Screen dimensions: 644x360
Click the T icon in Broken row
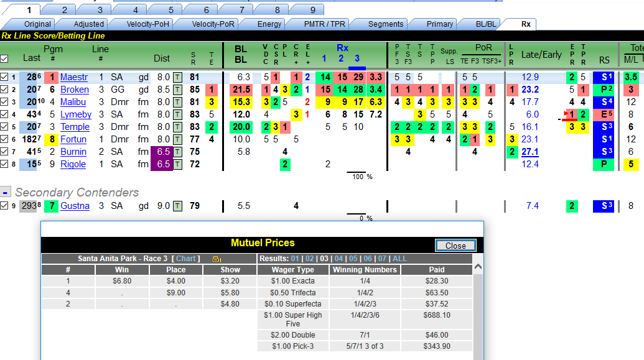click(177, 90)
